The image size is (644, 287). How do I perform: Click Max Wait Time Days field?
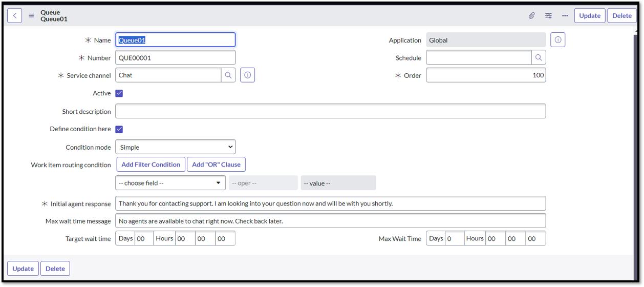[x=455, y=238]
